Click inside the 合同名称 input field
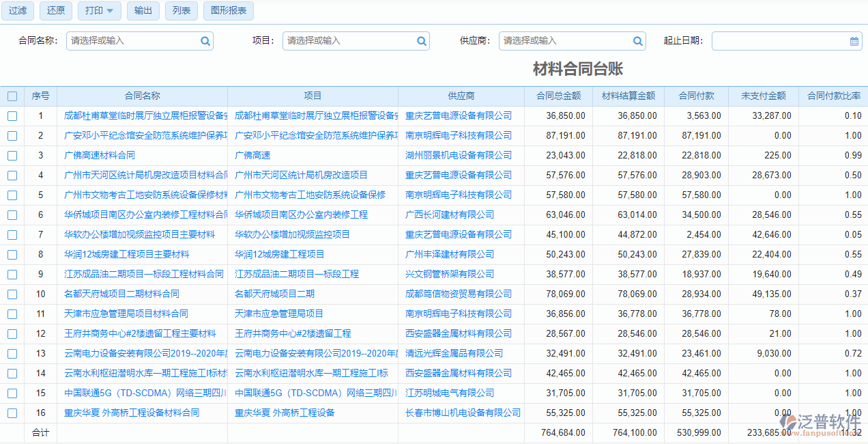Viewport: 868px width, 444px height. pos(130,41)
